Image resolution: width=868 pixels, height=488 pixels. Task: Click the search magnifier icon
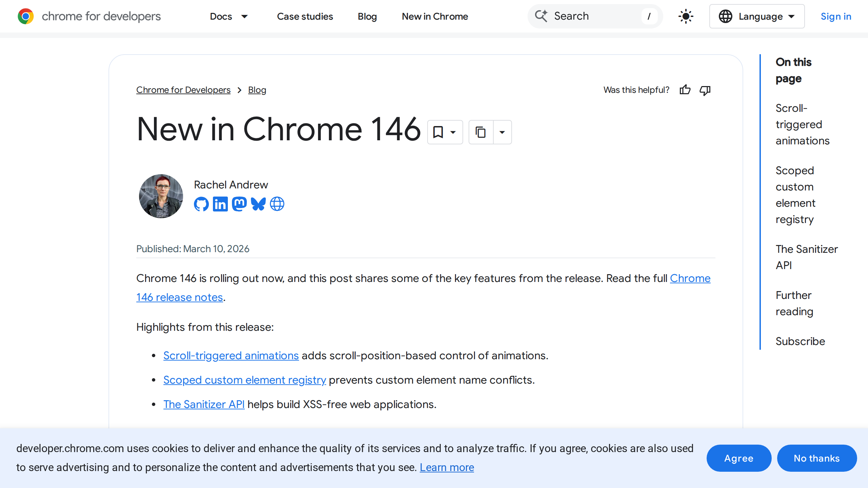(541, 16)
